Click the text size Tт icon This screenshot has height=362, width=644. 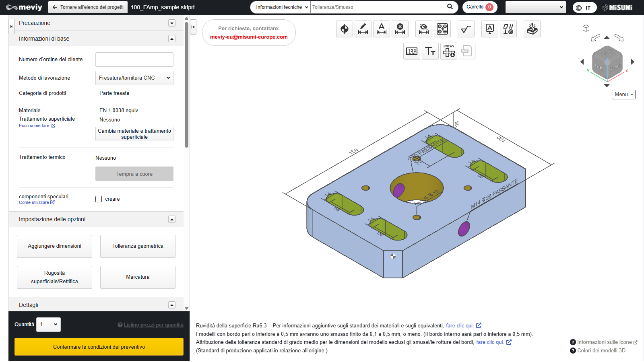[430, 51]
